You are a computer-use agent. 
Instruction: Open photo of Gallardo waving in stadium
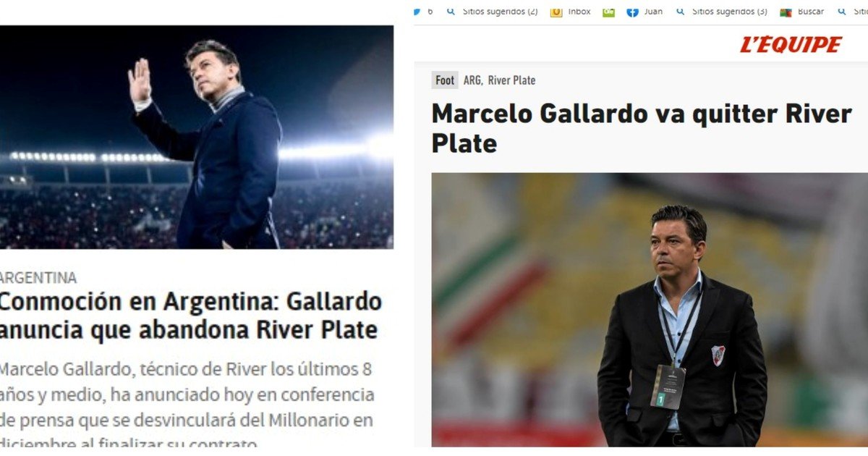tap(197, 137)
